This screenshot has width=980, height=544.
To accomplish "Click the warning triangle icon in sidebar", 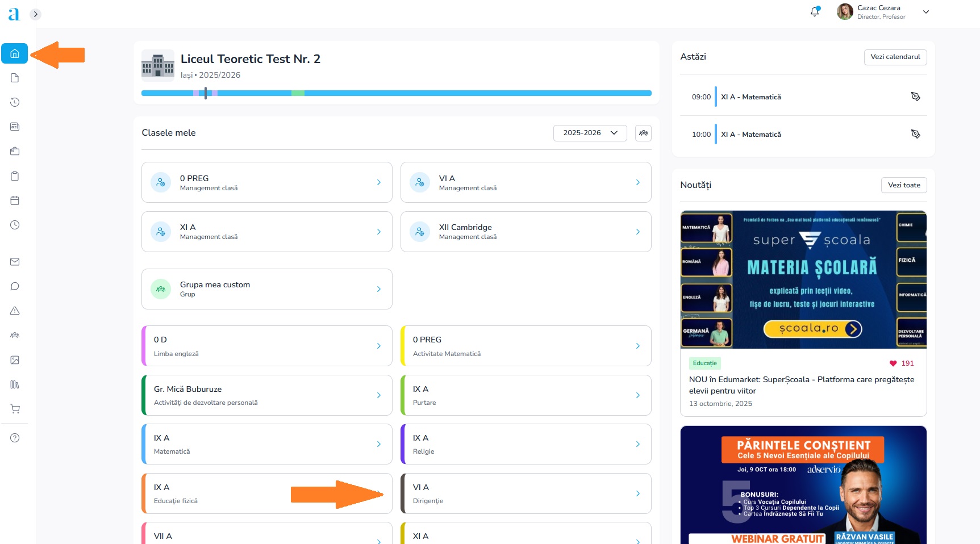I will click(x=15, y=311).
